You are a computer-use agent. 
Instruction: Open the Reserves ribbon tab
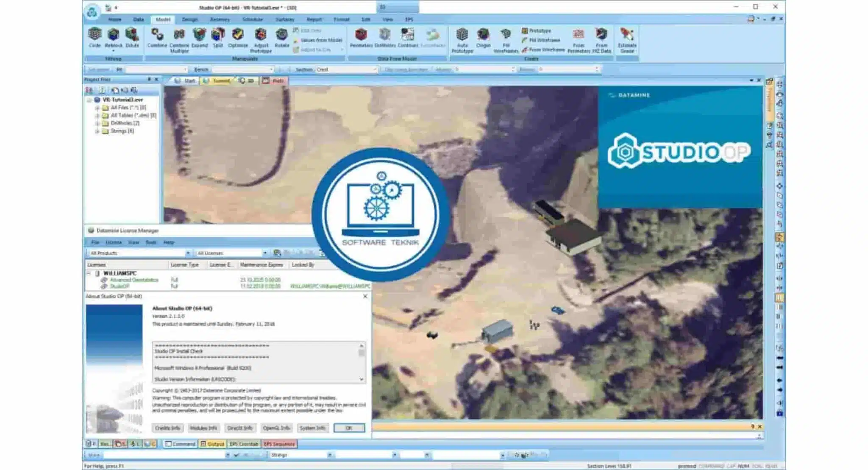point(220,19)
